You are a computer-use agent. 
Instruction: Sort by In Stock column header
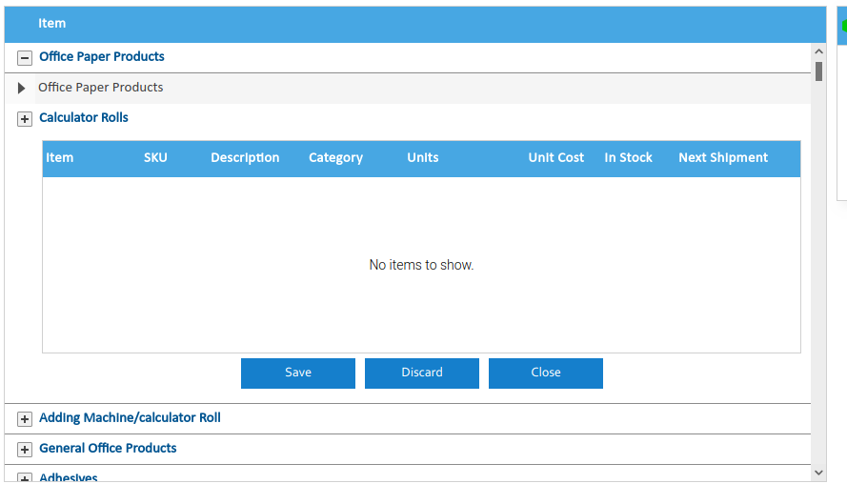point(628,158)
